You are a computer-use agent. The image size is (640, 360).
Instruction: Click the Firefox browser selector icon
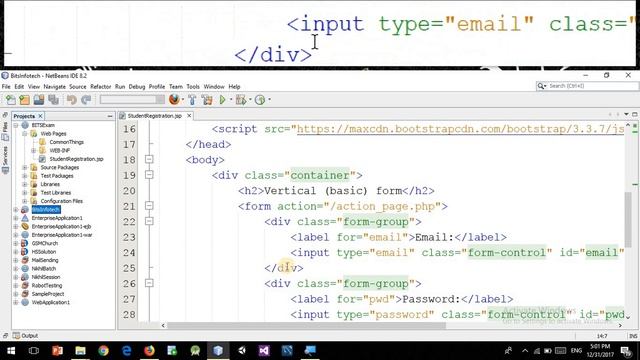click(174, 99)
